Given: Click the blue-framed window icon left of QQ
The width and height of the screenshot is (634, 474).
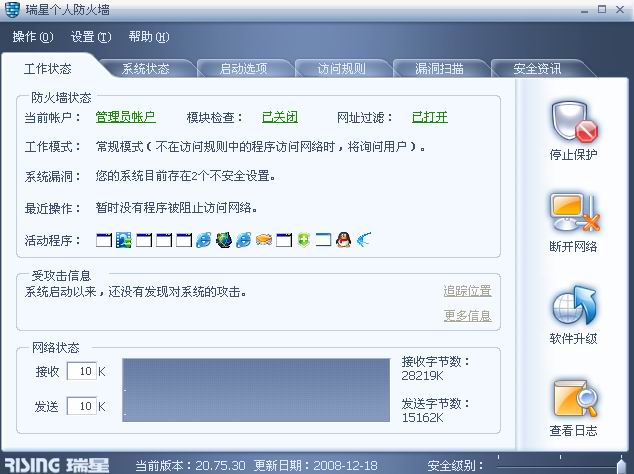Looking at the screenshot, I should point(323,240).
